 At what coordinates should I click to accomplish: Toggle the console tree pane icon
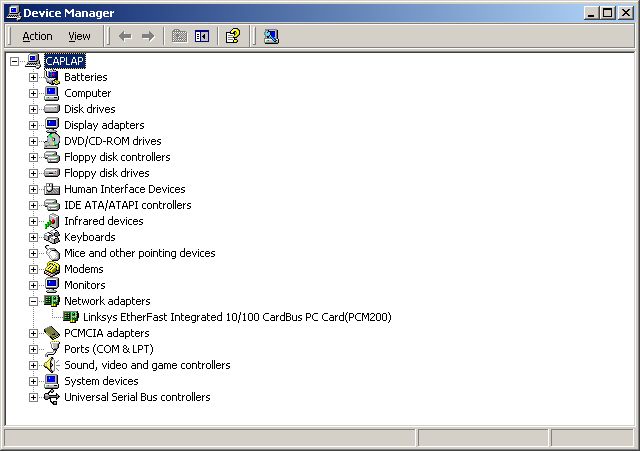pos(202,36)
